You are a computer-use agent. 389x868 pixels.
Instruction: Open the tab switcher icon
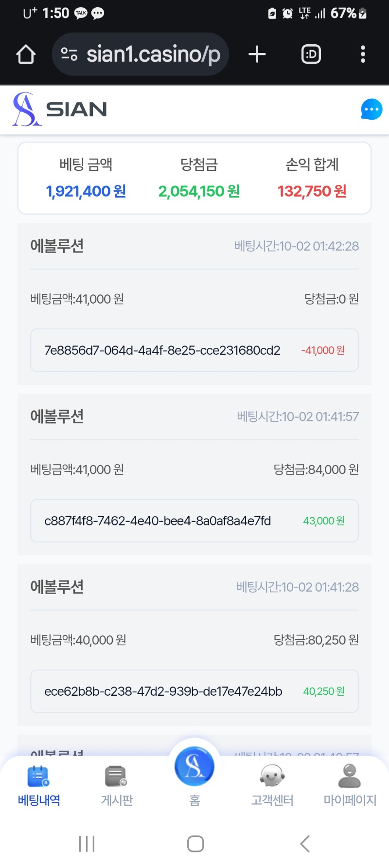[x=311, y=54]
